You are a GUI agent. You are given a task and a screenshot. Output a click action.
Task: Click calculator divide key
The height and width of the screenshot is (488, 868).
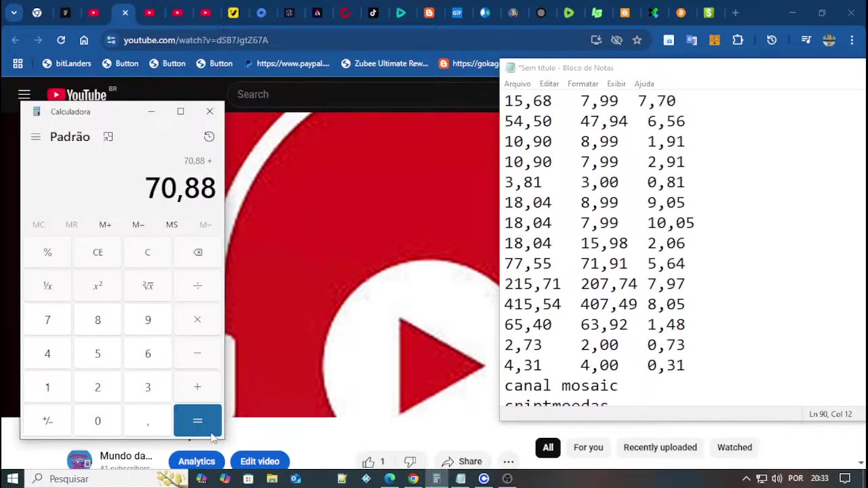point(197,286)
